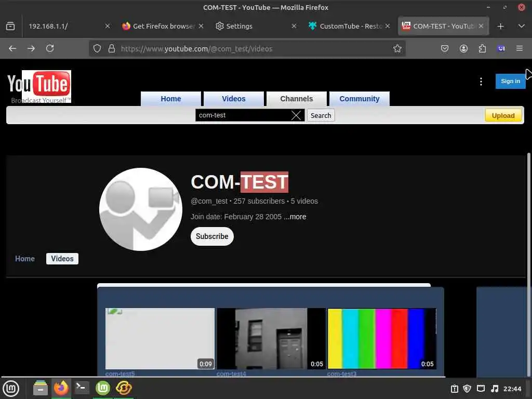Go back with the browser back arrow
Viewport: 532px width, 399px height.
pyautogui.click(x=12, y=48)
